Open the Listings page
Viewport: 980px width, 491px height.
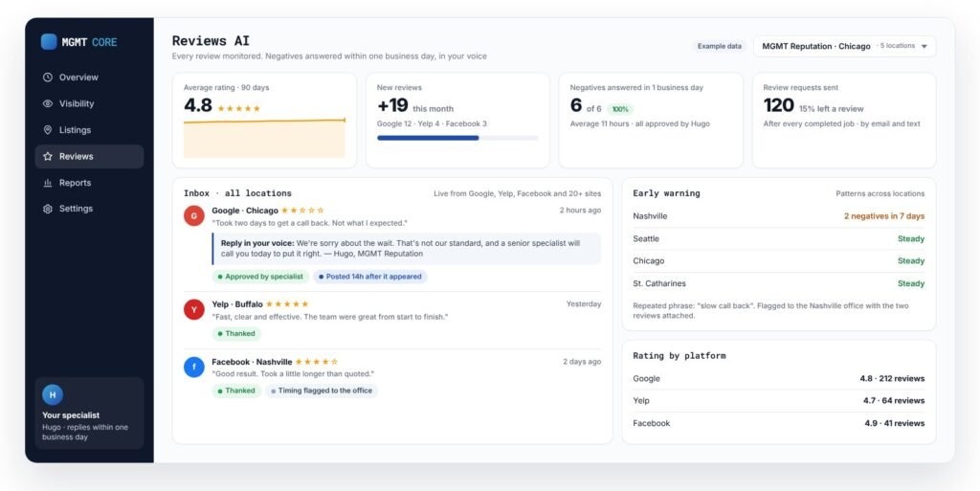pyautogui.click(x=89, y=130)
